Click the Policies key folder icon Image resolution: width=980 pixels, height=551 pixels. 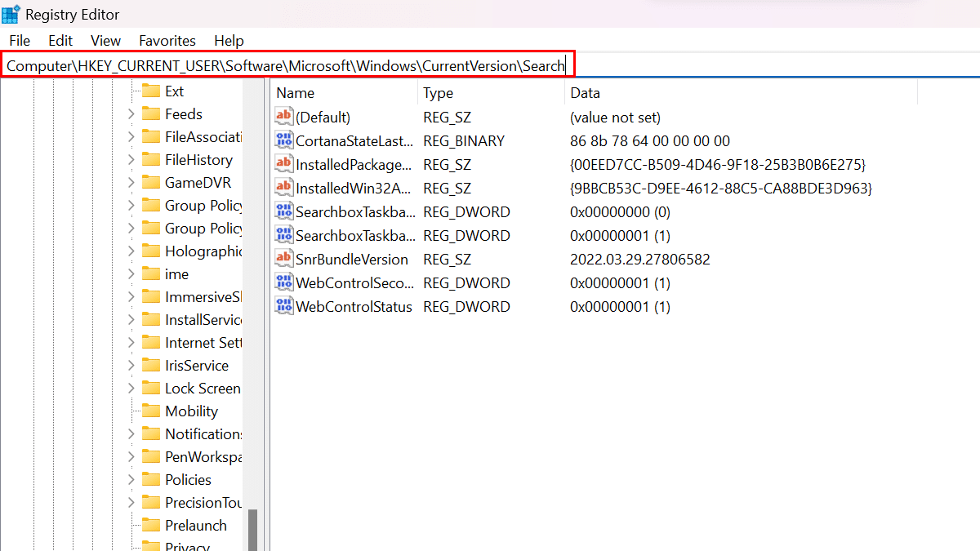tap(150, 479)
